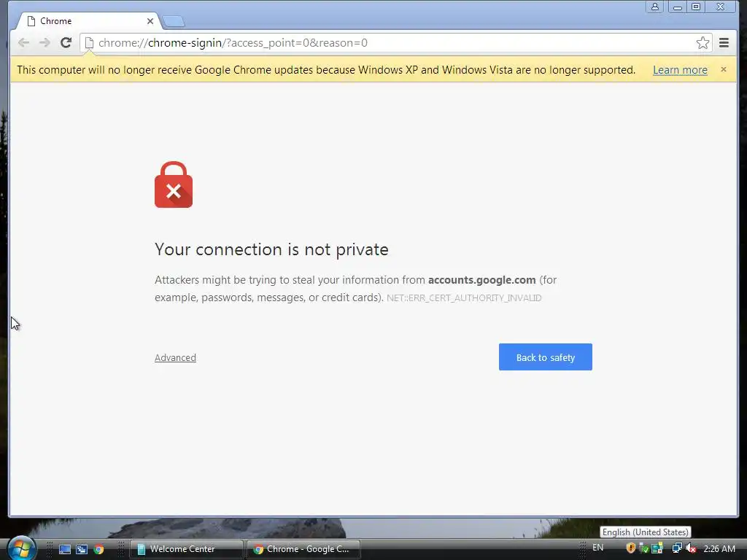Go back with the browser back arrow
Screen dimensions: 747x560
tap(23, 43)
